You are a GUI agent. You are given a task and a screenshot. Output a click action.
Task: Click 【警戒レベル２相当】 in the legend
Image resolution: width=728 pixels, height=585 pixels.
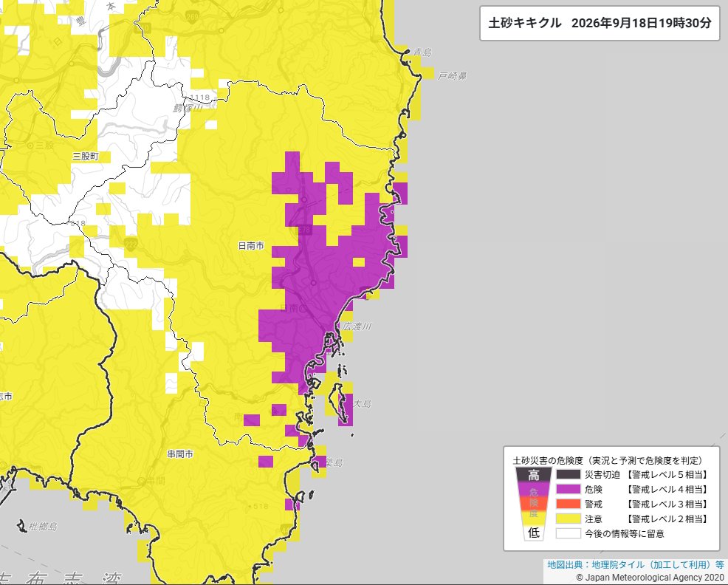(x=666, y=519)
